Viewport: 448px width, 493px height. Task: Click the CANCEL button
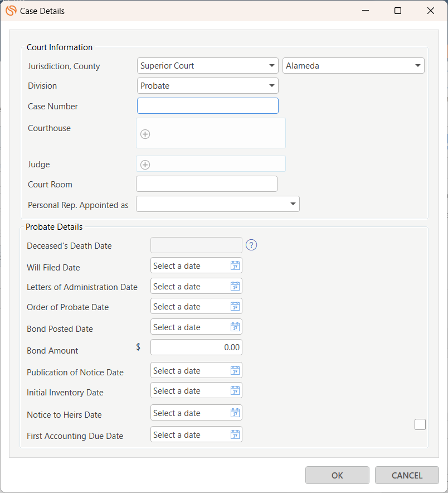pyautogui.click(x=407, y=475)
